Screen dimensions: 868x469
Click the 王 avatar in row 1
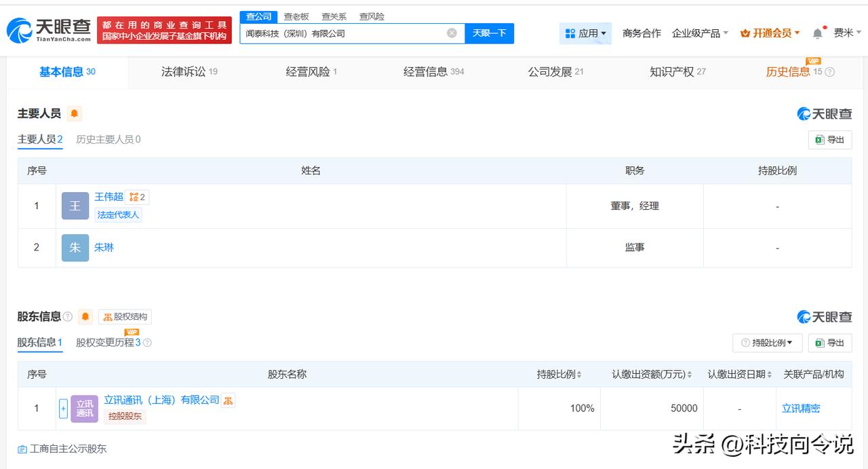(75, 206)
